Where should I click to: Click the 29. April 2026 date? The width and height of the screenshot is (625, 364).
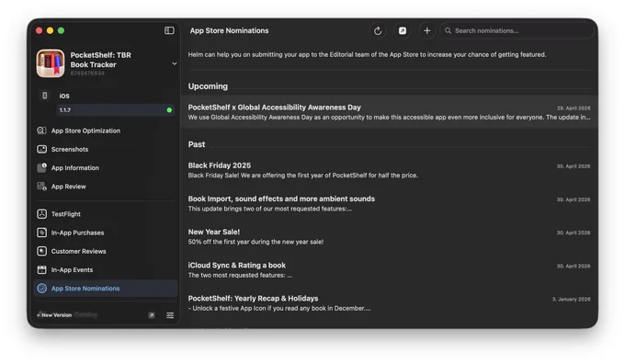[x=574, y=108]
